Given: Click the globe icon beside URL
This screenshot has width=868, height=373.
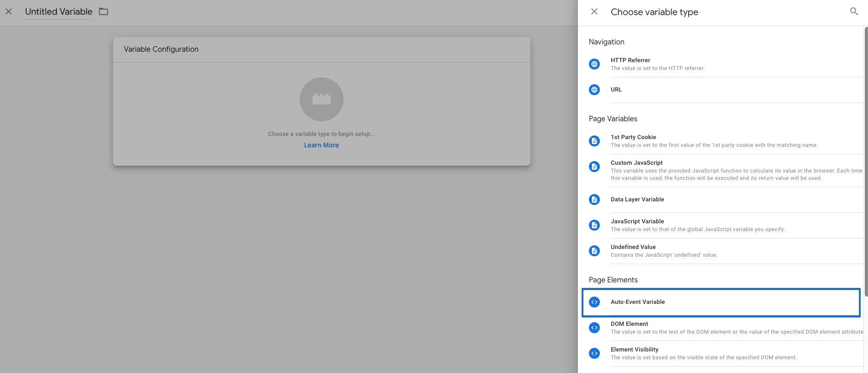Looking at the screenshot, I should (594, 90).
